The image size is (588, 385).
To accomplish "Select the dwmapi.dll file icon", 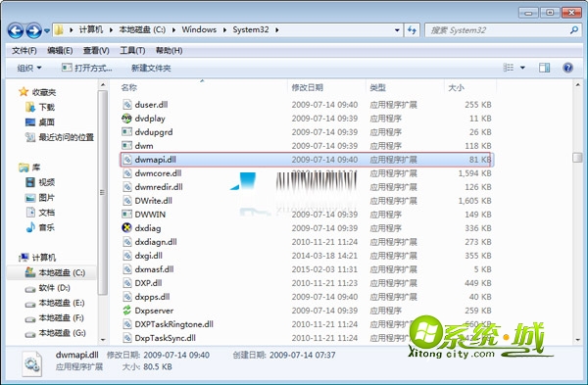I will click(x=127, y=160).
